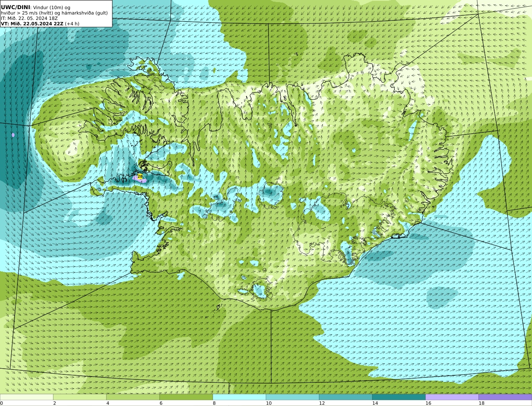The width and height of the screenshot is (532, 406).
Task: Click the 'VT: Mið. 22.05.2024 22Z' valid time
Action: pos(32,24)
